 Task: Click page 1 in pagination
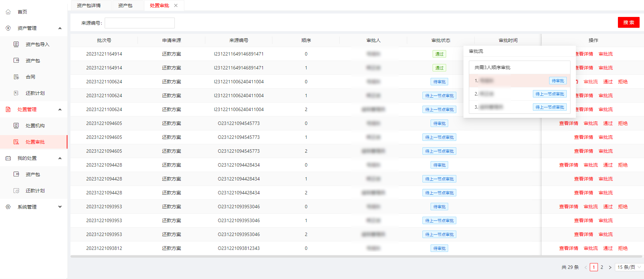click(x=594, y=267)
